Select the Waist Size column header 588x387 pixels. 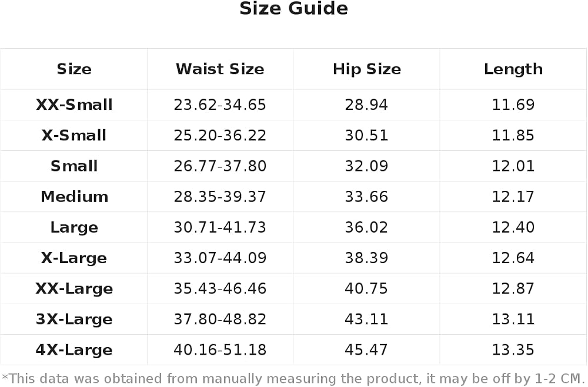[x=220, y=69]
